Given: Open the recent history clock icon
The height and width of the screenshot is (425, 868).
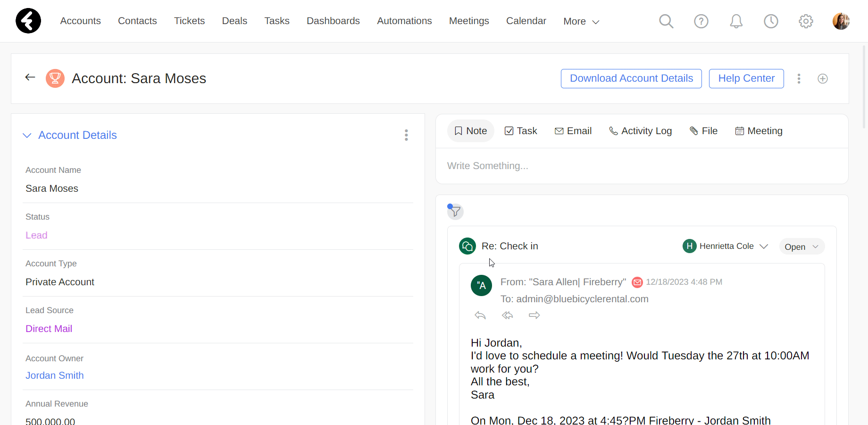Looking at the screenshot, I should tap(771, 21).
